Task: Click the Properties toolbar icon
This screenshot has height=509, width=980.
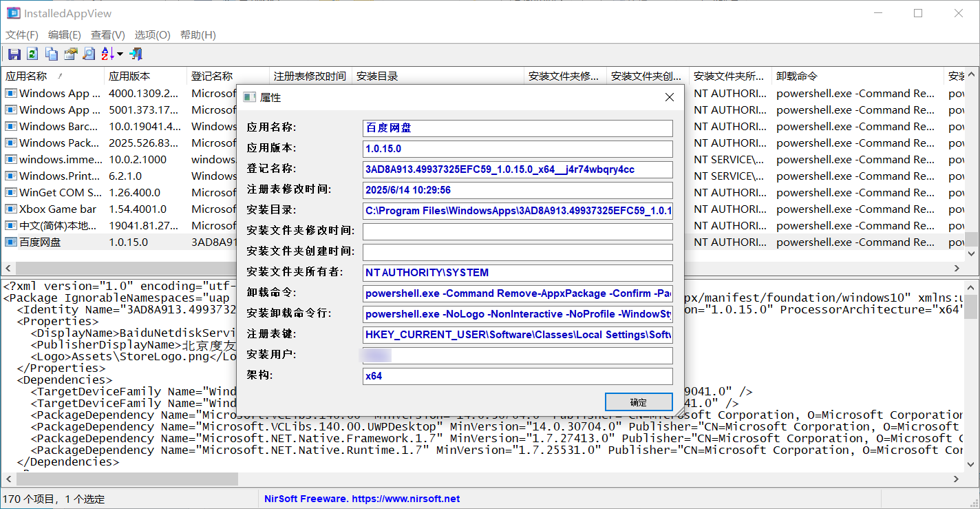Action: (70, 54)
